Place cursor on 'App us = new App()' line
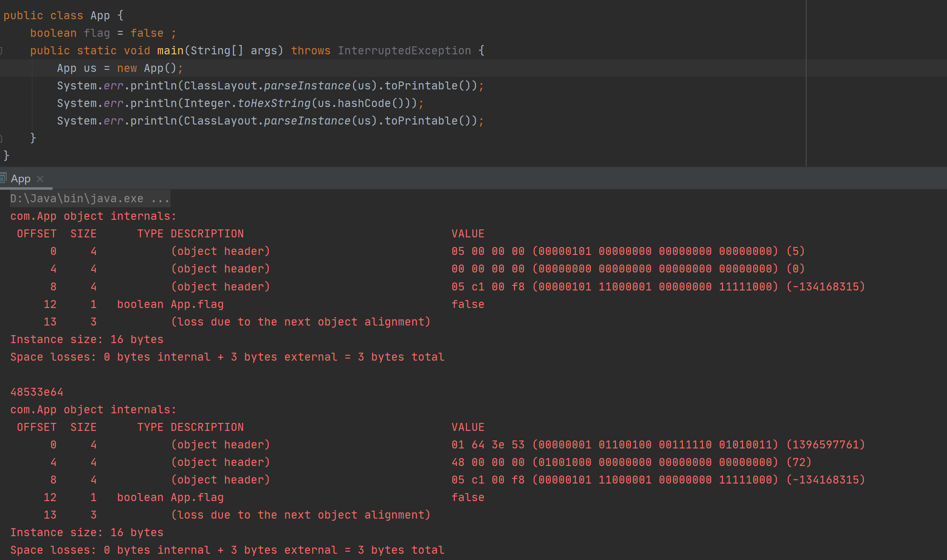947x560 pixels. pyautogui.click(x=120, y=68)
